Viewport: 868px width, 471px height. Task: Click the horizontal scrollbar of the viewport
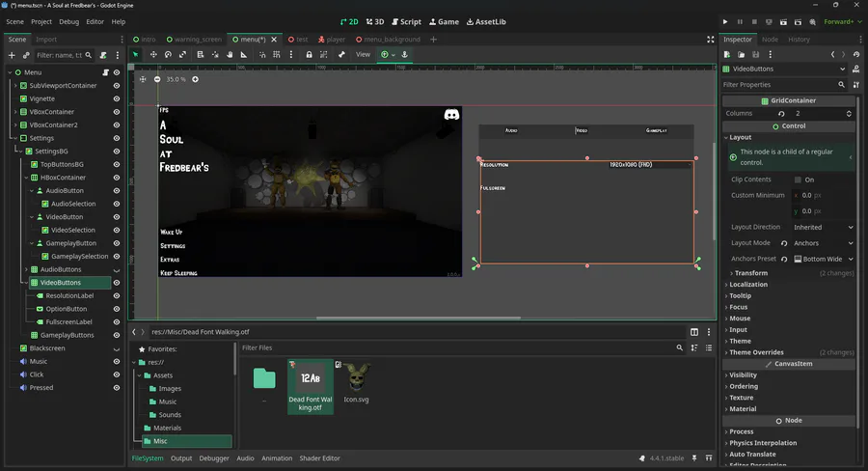(x=418, y=319)
